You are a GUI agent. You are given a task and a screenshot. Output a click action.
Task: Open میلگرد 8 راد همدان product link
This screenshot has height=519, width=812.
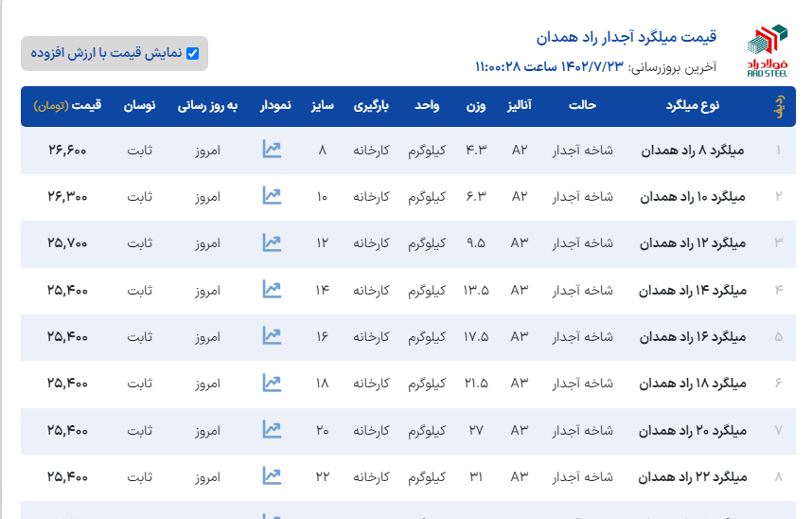coord(694,151)
